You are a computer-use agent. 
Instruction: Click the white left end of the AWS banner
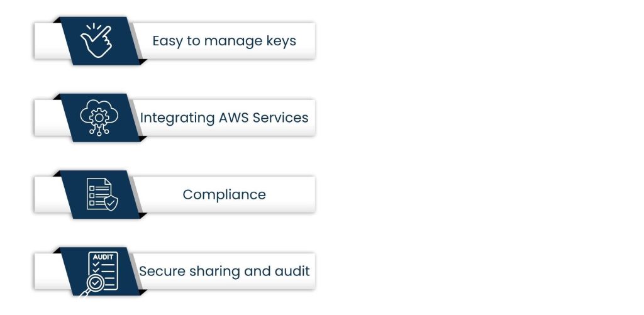coord(46,118)
